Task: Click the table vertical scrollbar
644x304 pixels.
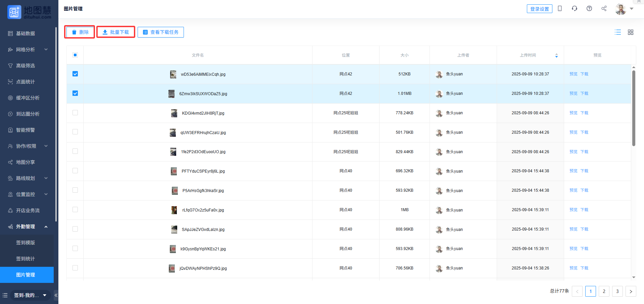Action: point(634,107)
